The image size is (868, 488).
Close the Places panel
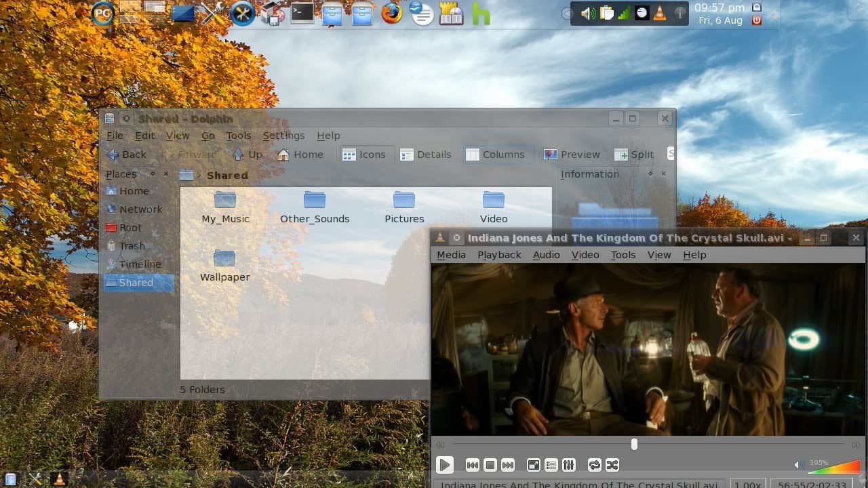click(166, 174)
